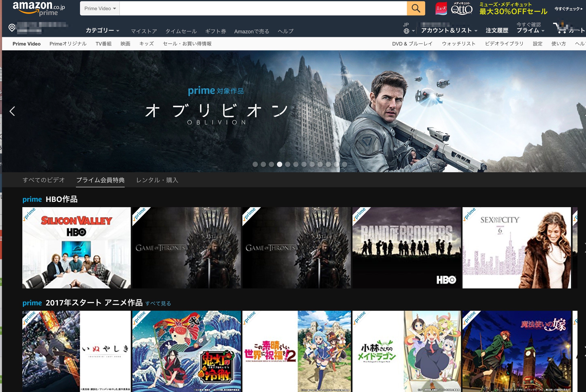Click the delivery location pin icon
586x392 pixels.
[x=12, y=27]
